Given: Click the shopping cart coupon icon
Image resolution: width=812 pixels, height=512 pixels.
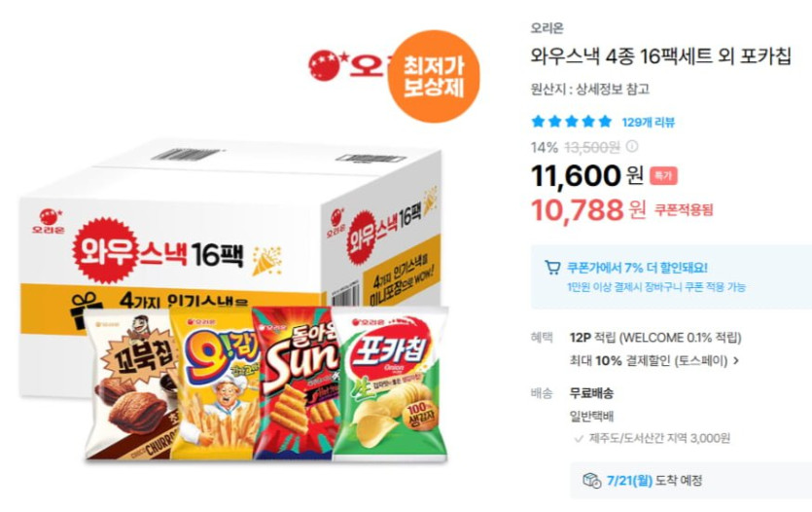Looking at the screenshot, I should pyautogui.click(x=552, y=268).
